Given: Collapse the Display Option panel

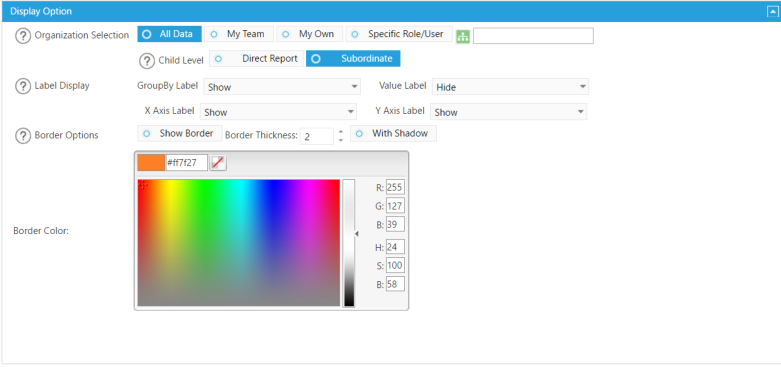Looking at the screenshot, I should [x=772, y=11].
